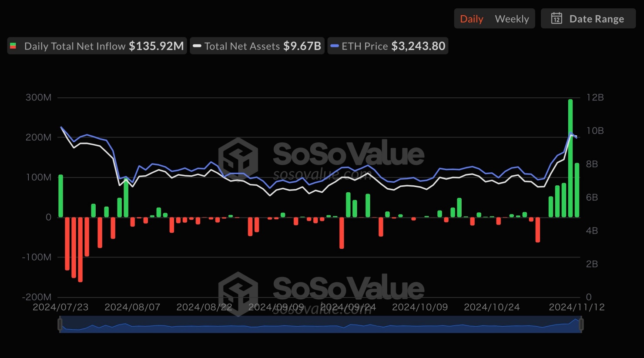Click the -100M left axis label
The image size is (644, 358).
pyautogui.click(x=37, y=257)
